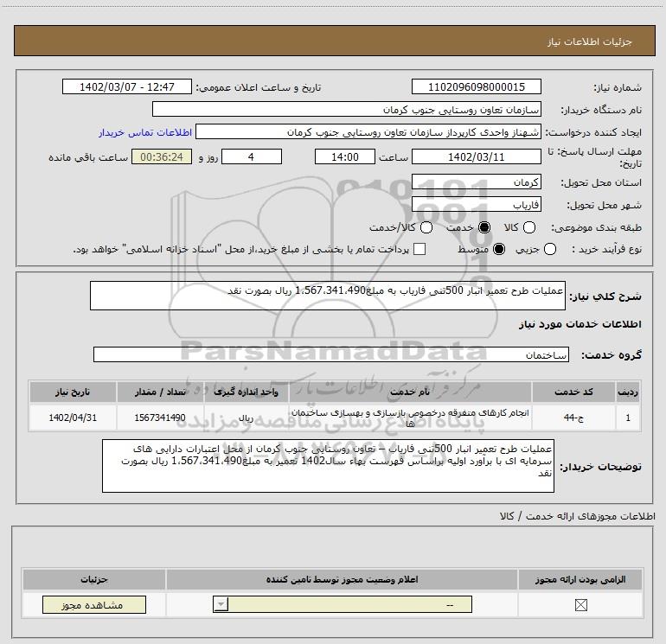The width and height of the screenshot is (666, 644).
Task: Click the ردیف column header
Action: click(x=628, y=392)
